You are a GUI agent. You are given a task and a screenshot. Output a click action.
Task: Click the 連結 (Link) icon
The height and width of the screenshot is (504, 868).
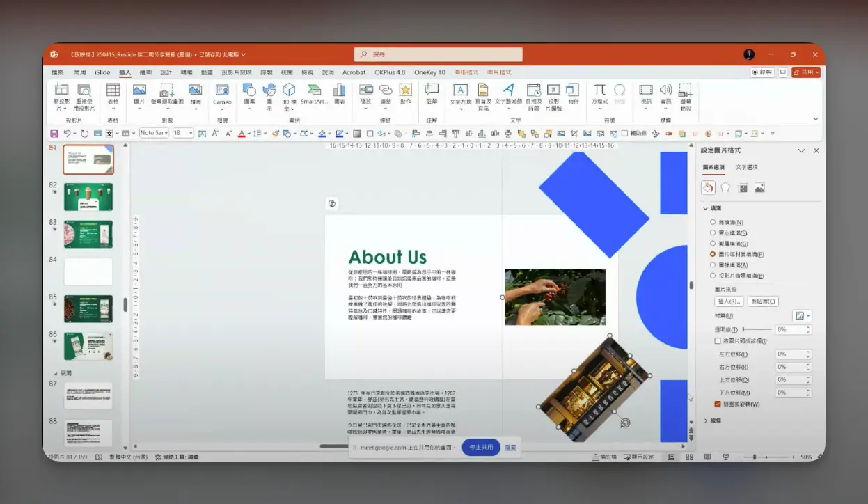tap(386, 90)
